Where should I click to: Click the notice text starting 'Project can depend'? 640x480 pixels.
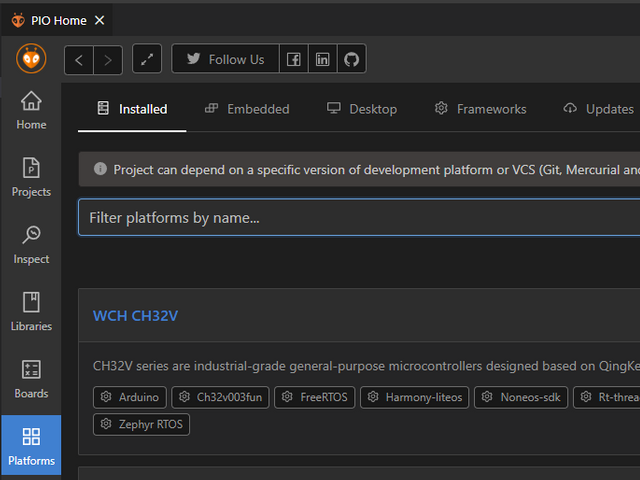[376, 170]
